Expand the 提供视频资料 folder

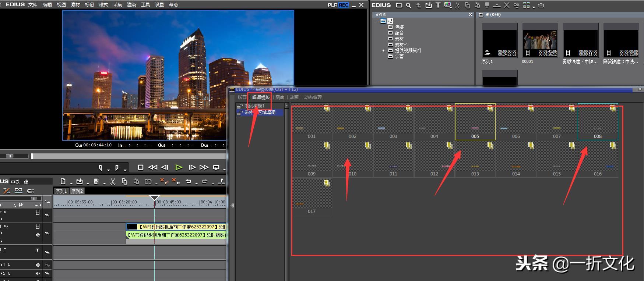coord(383,50)
